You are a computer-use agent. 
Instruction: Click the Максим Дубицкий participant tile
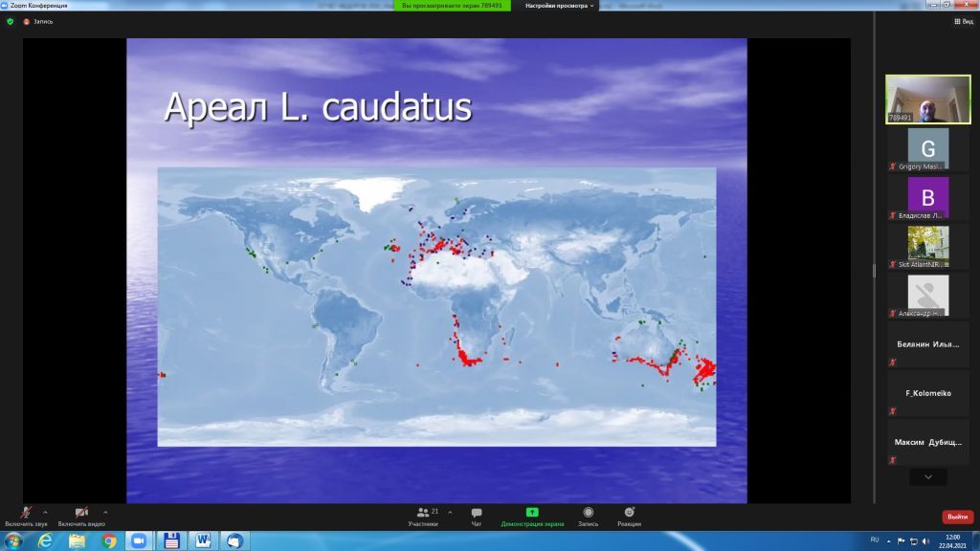tap(927, 443)
